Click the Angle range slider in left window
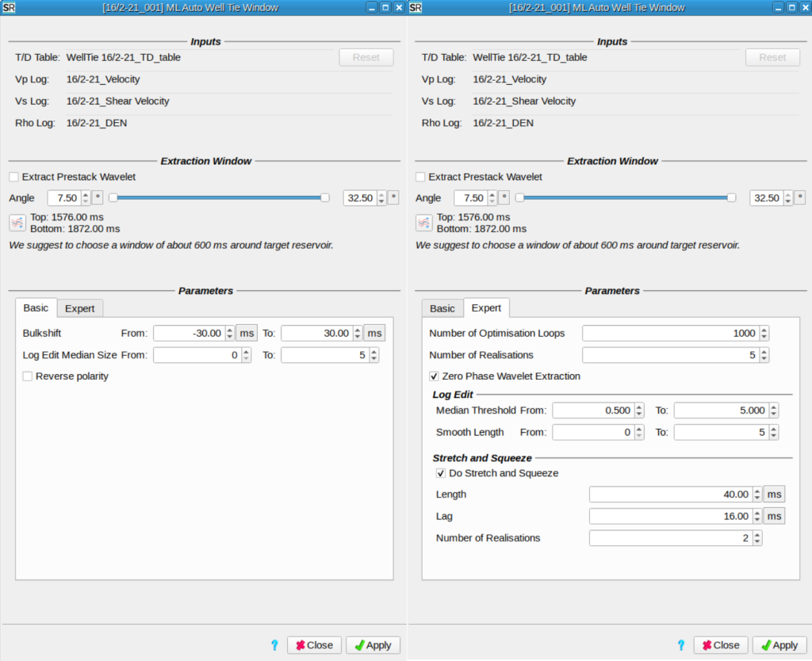 pyautogui.click(x=219, y=197)
